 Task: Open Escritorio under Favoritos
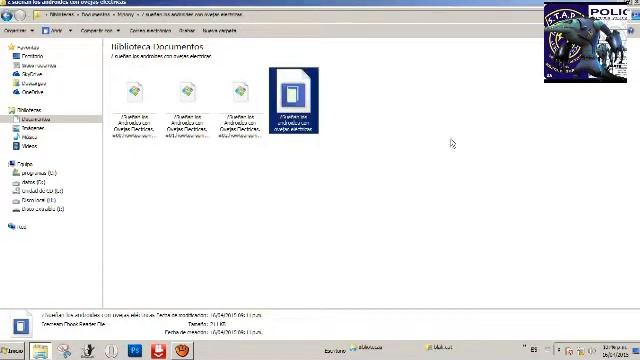tap(28, 56)
